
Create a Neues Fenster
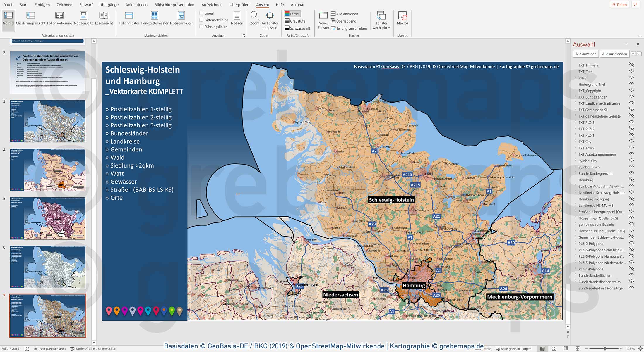click(x=323, y=20)
